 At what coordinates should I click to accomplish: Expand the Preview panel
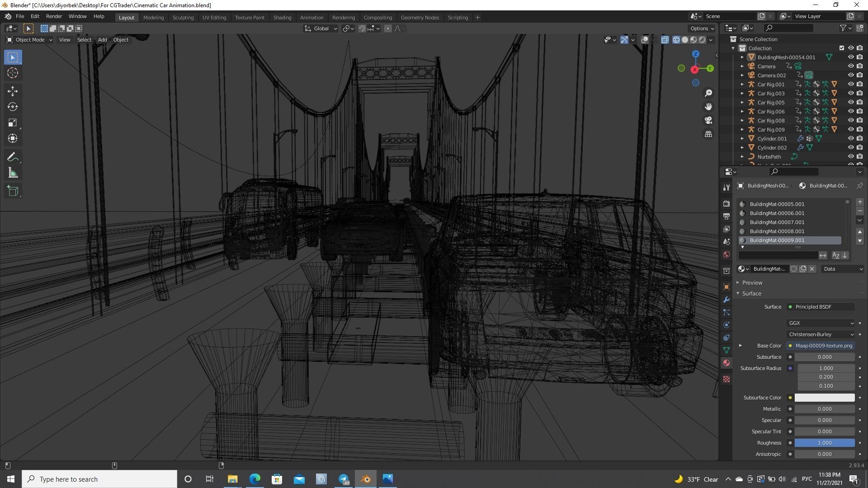(x=752, y=282)
